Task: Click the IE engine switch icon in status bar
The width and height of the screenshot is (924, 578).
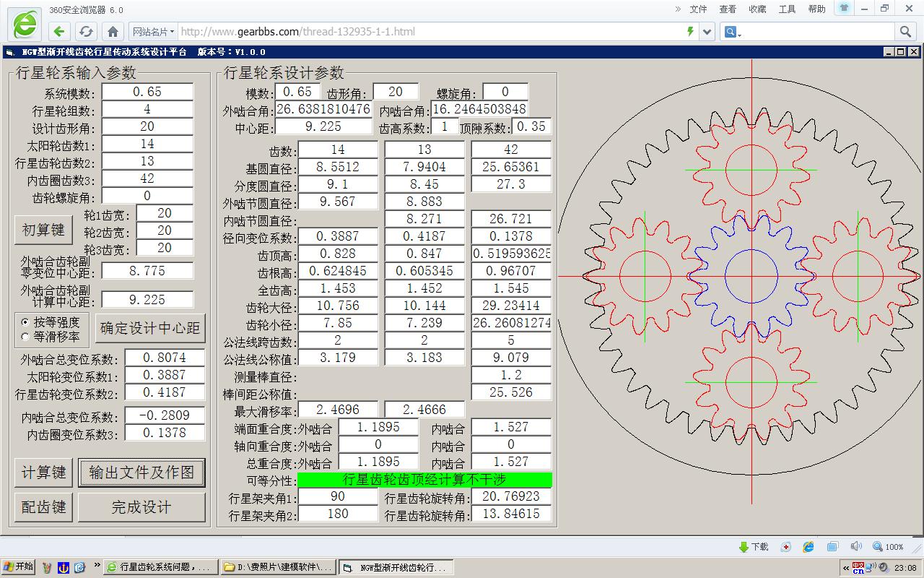Action: (808, 547)
